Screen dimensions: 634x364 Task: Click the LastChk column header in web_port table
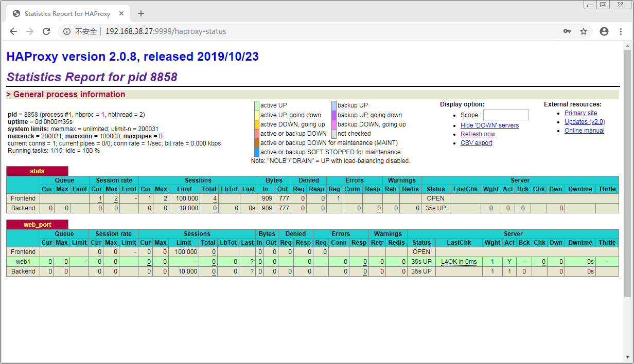click(x=459, y=243)
